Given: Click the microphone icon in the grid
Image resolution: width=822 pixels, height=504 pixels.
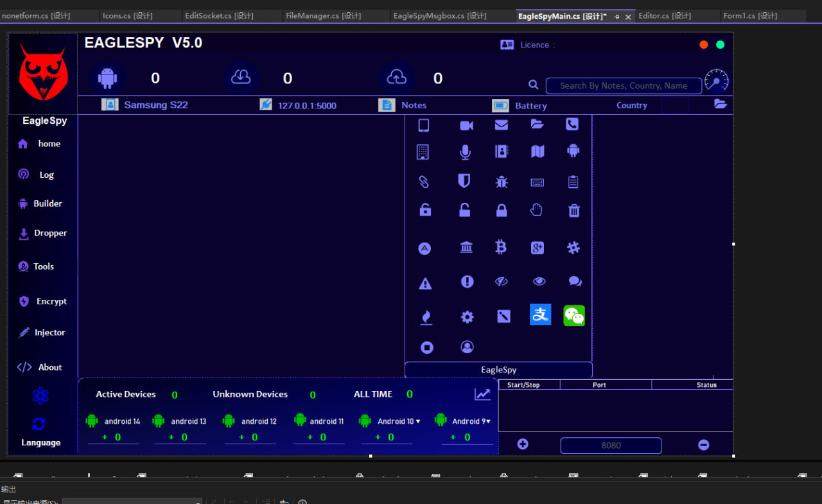Looking at the screenshot, I should pos(465,152).
